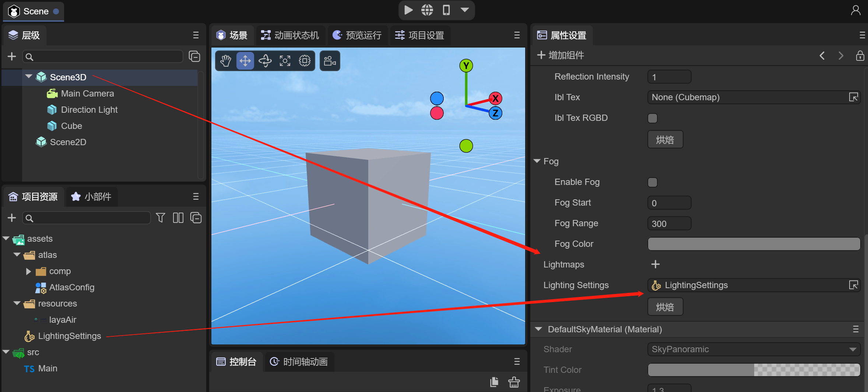Select the scale tool in scene toolbar
868x392 pixels.
(x=285, y=61)
